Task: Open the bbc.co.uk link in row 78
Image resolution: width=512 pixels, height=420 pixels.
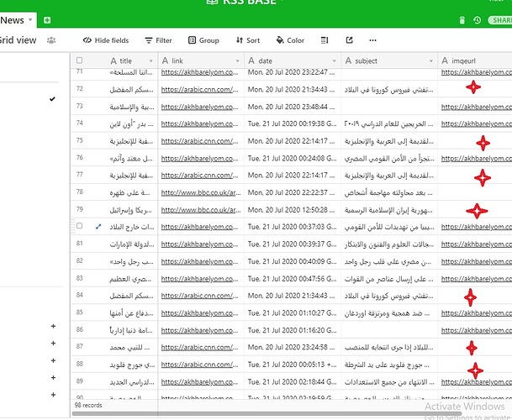Action: [201, 192]
